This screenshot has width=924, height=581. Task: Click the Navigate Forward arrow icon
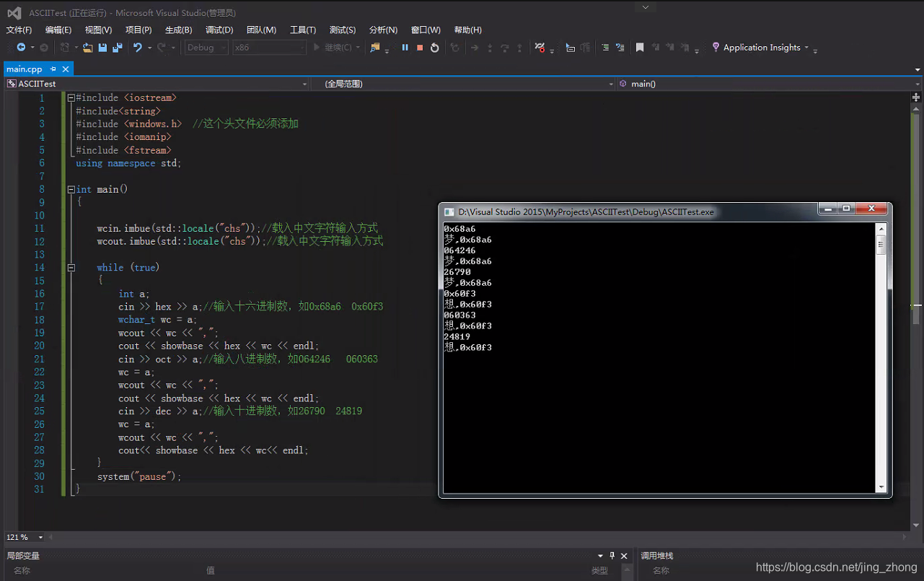pyautogui.click(x=44, y=48)
